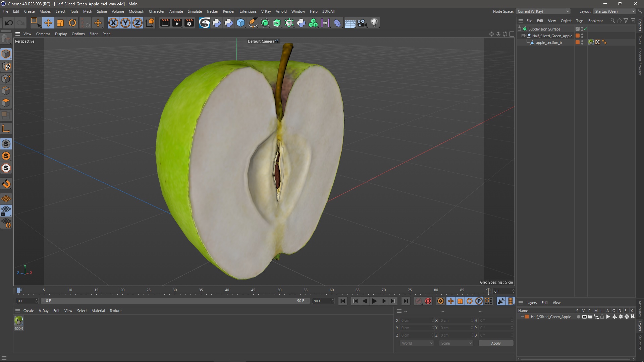Open Layers manager Edit menu
Viewport: 644px width, 362px height.
pos(545,303)
